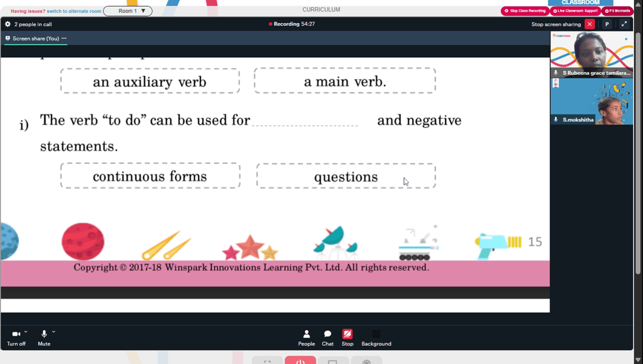Select the 'a main verb.' answer box

coord(345,81)
